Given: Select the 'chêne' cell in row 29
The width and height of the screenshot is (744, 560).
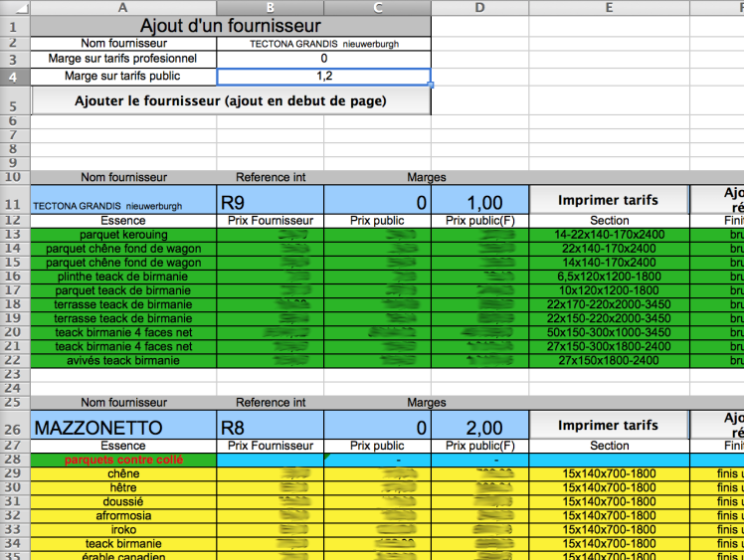Looking at the screenshot, I should click(123, 474).
